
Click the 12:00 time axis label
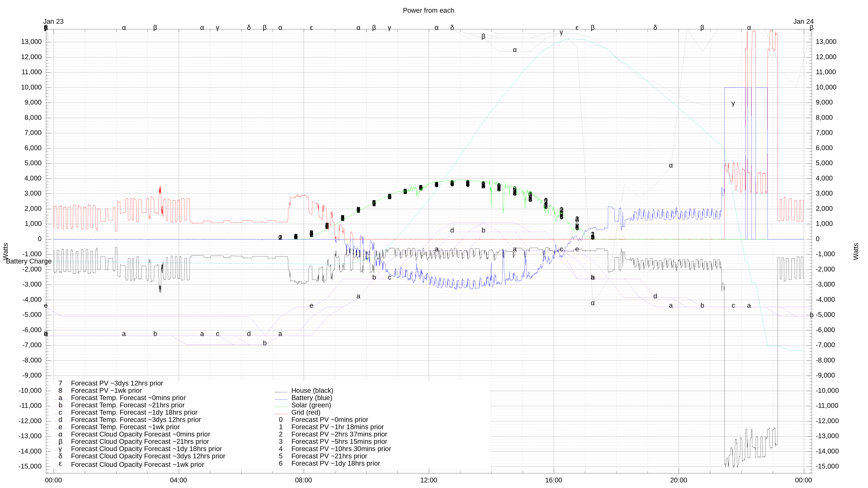(428, 480)
